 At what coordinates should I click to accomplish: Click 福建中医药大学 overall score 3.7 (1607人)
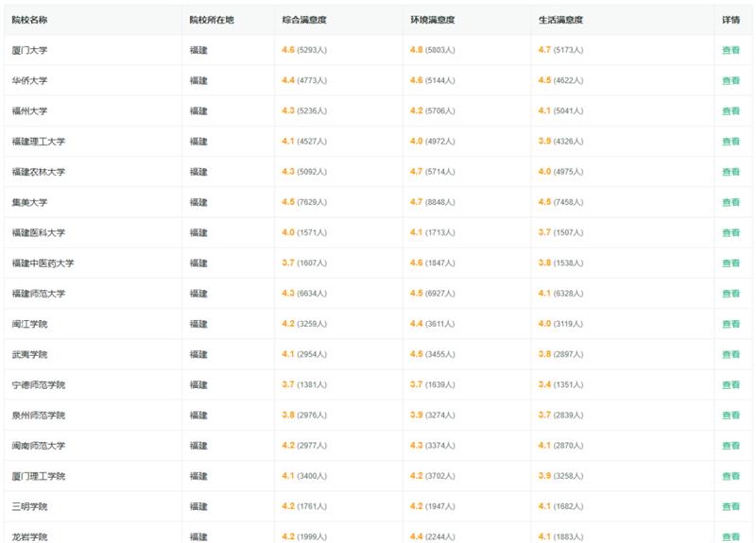pos(304,263)
